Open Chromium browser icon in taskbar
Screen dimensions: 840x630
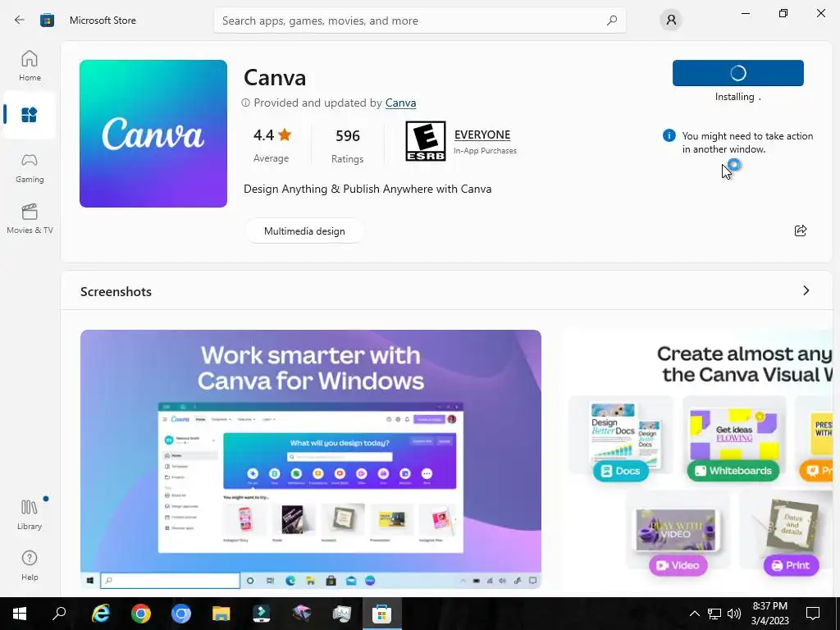(x=181, y=613)
